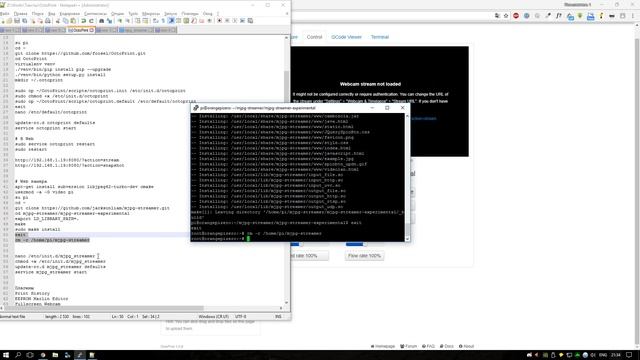The width and height of the screenshot is (640, 360).
Task: Open the Плагины menu in Notepad++
Action: tap(189, 14)
